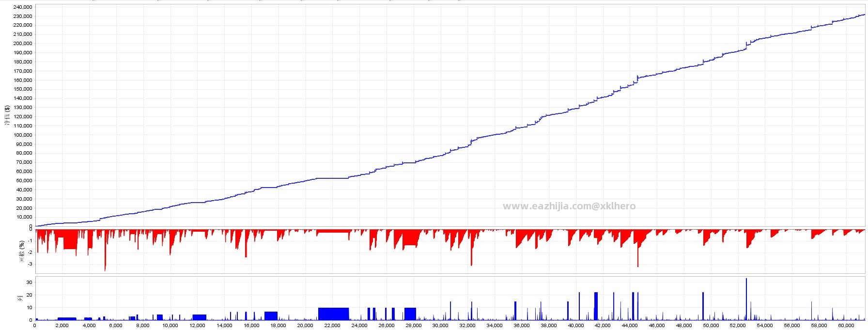Click the 30,000 label on bottom axis
This screenshot has width=868, height=331.
pyautogui.click(x=440, y=326)
